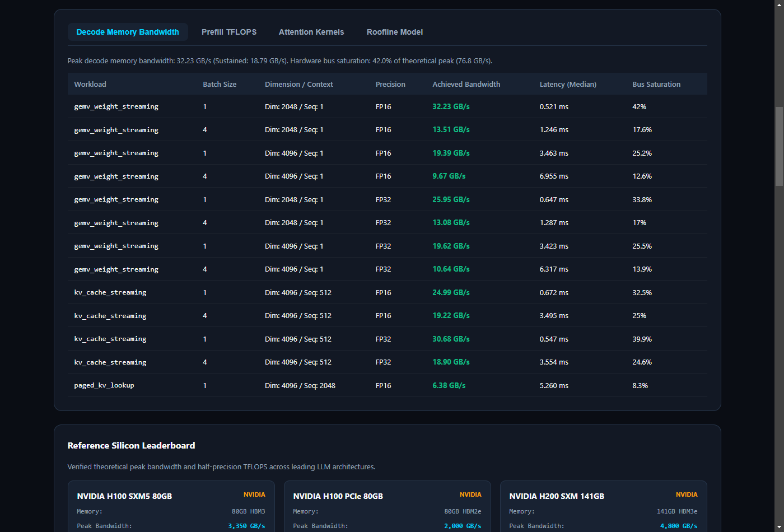Click the 141GB HBM3e memory value
The height and width of the screenshot is (532, 784).
(x=677, y=511)
